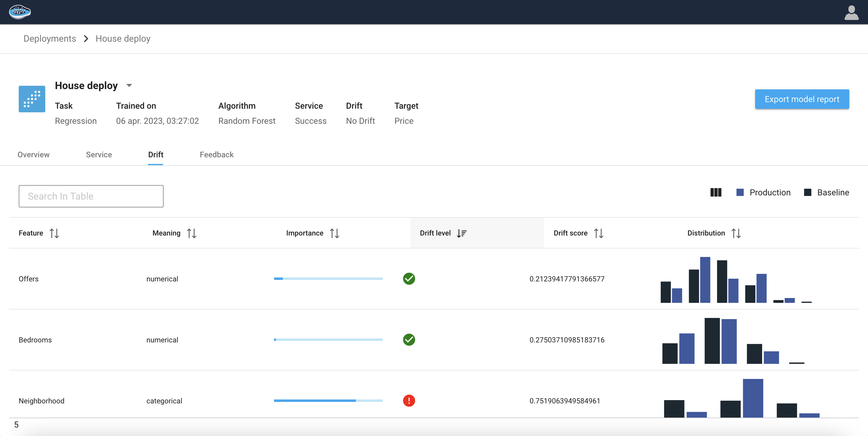Click the app logo in top bar
This screenshot has height=436, width=868.
20,12
